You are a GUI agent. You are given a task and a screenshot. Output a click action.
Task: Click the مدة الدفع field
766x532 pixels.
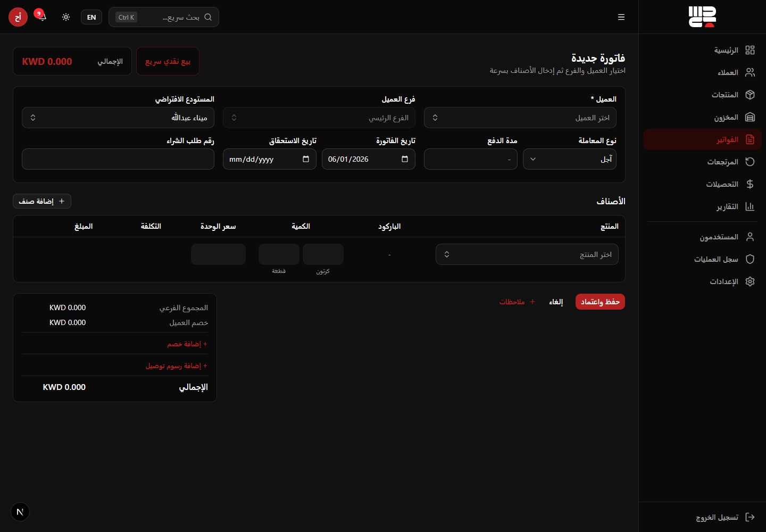[x=471, y=159]
